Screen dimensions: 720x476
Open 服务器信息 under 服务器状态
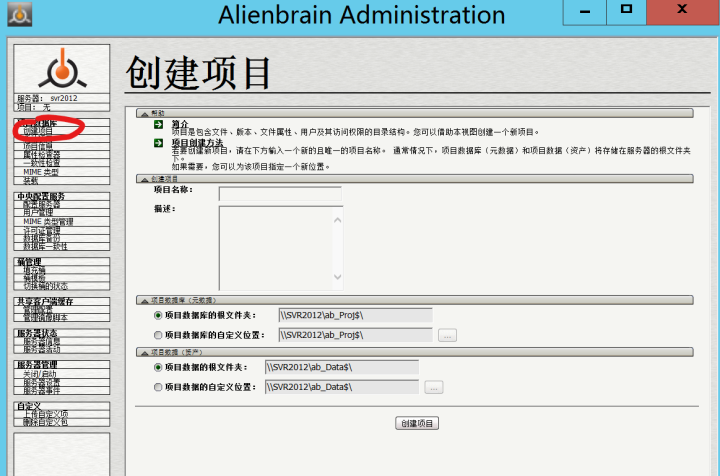pyautogui.click(x=42, y=342)
